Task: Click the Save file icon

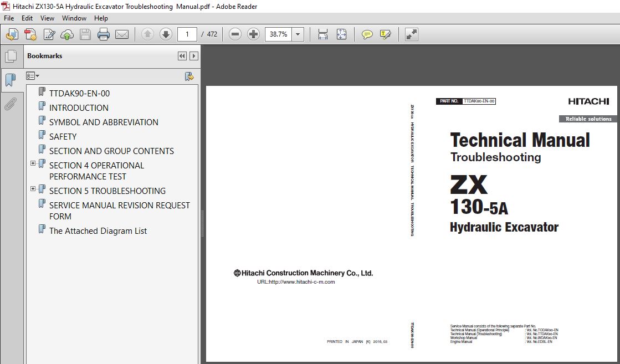Action: 85,34
